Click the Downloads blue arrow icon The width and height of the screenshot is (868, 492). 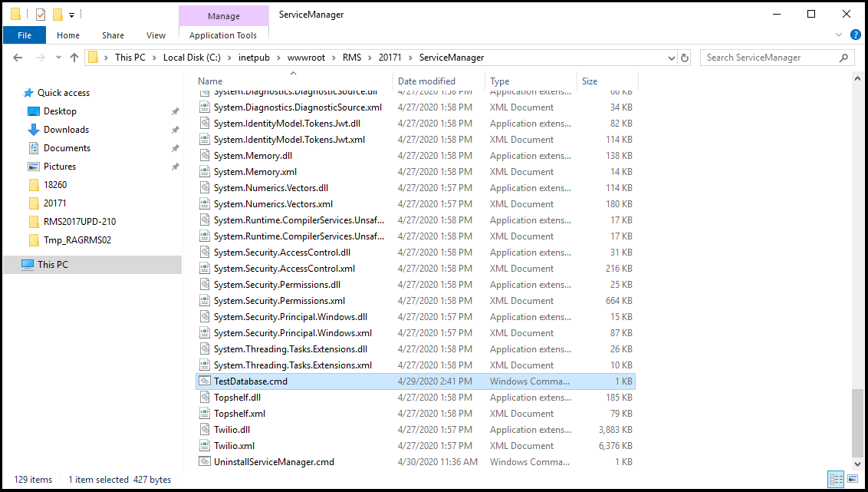[x=34, y=130]
